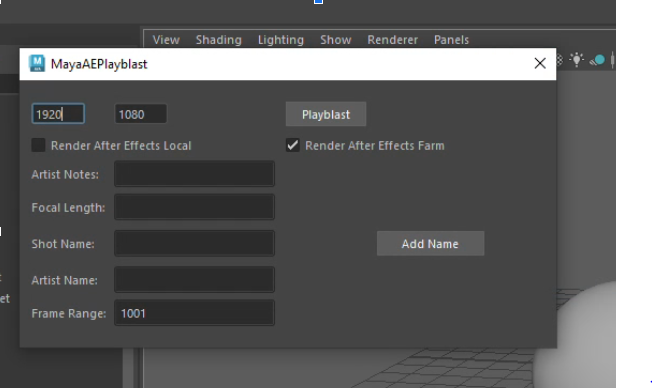Click the Frame Range field showing 1001
The width and height of the screenshot is (652, 388).
(194, 313)
